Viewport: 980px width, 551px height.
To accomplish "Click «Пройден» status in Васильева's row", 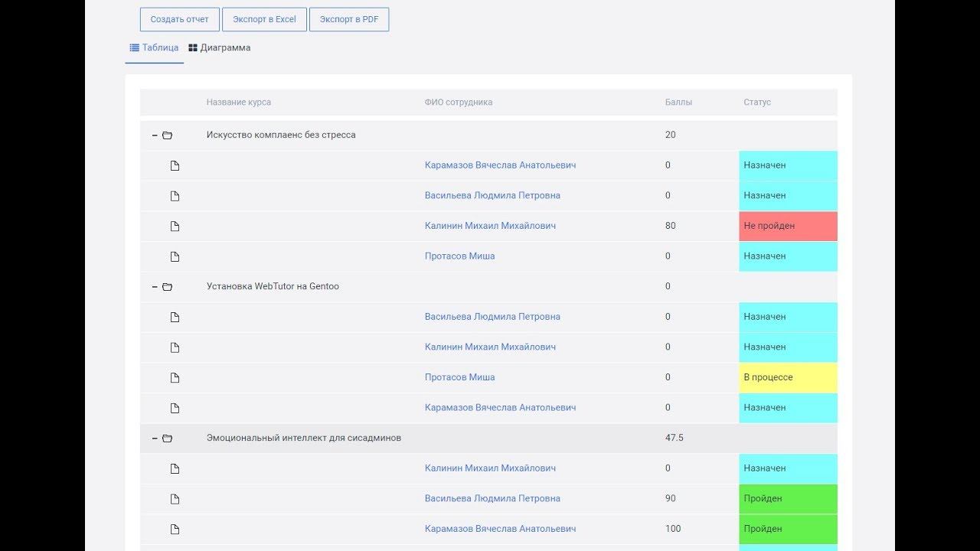I will coord(788,499).
